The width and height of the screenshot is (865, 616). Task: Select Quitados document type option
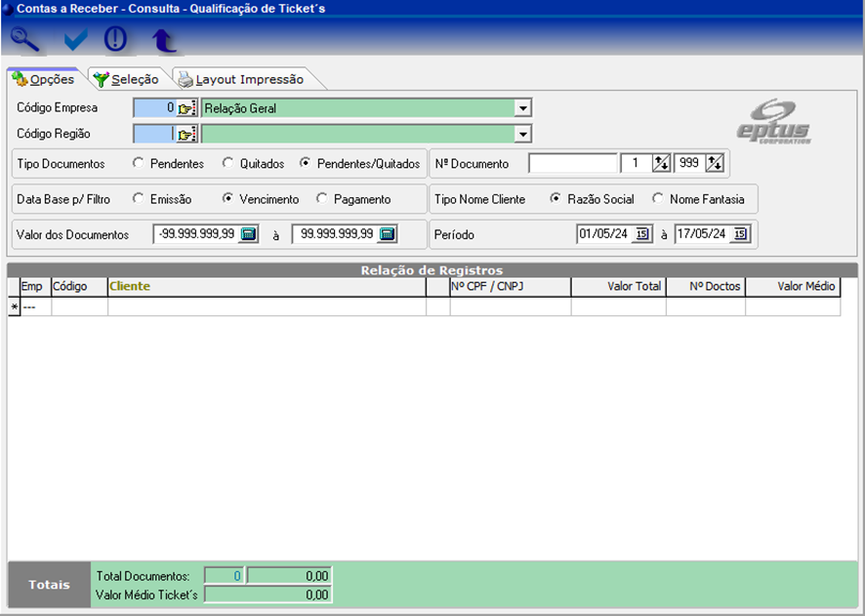tap(227, 164)
